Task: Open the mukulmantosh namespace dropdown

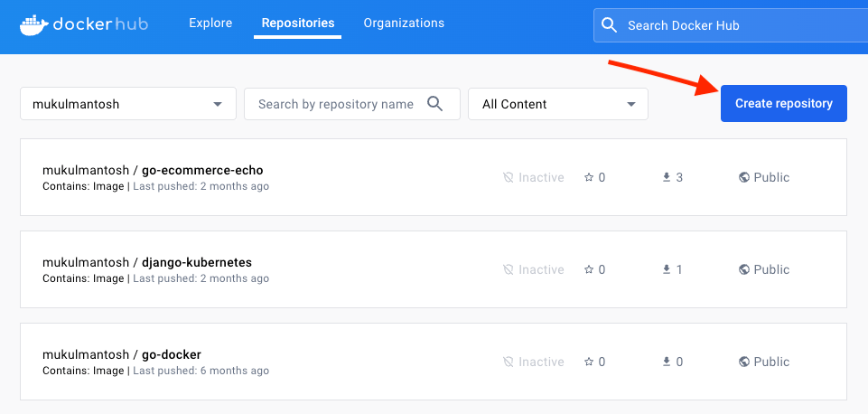Action: coord(127,104)
